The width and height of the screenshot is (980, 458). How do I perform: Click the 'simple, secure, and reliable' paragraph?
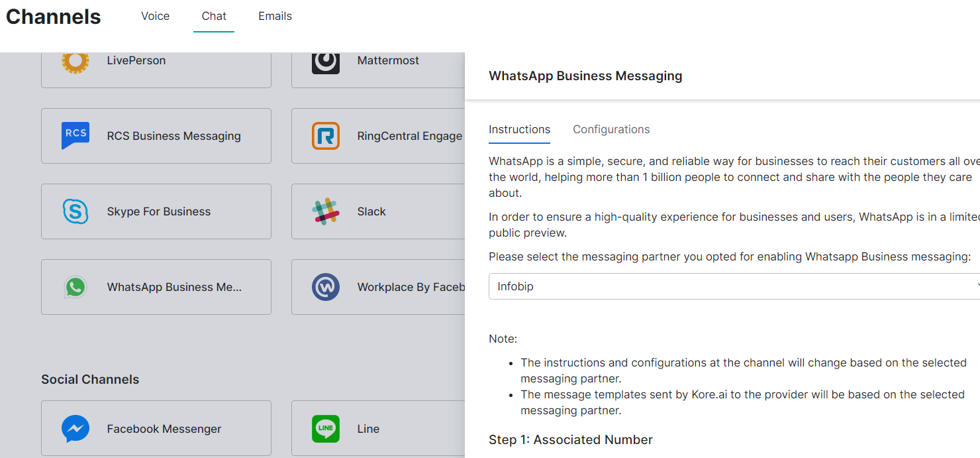click(x=734, y=177)
